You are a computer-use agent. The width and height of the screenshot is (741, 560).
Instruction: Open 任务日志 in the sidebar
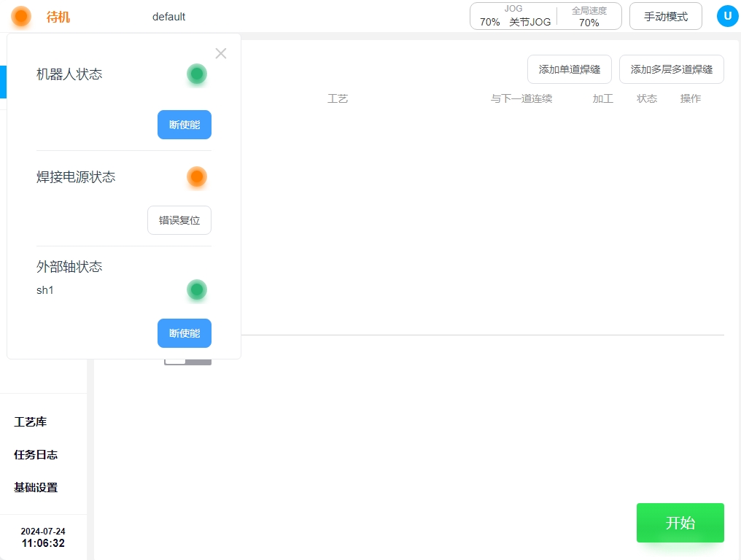click(x=36, y=454)
